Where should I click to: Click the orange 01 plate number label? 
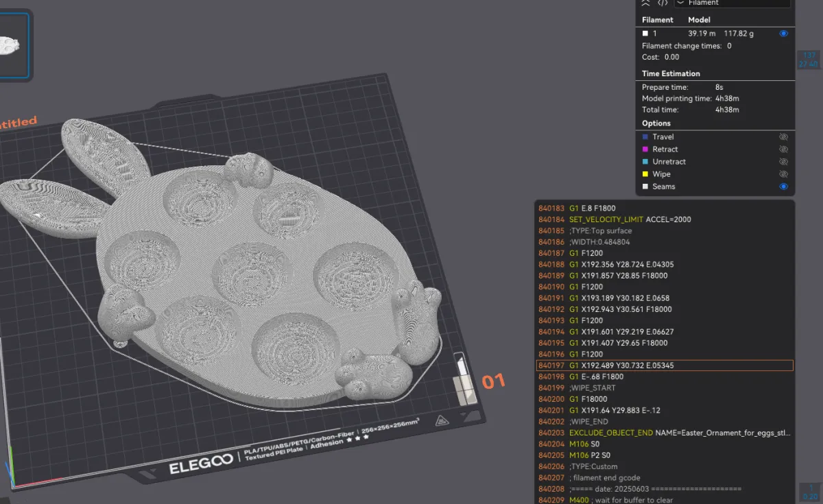[x=493, y=381]
